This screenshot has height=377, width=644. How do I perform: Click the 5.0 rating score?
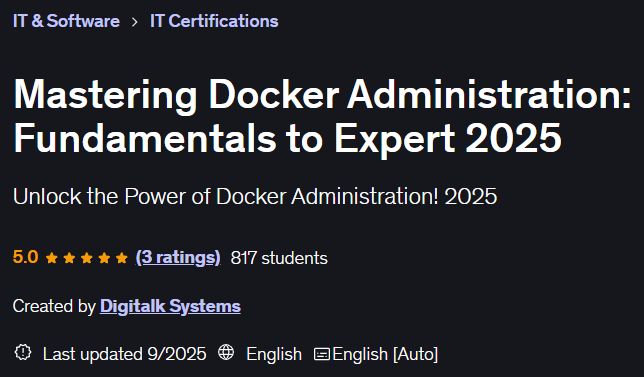click(x=25, y=257)
